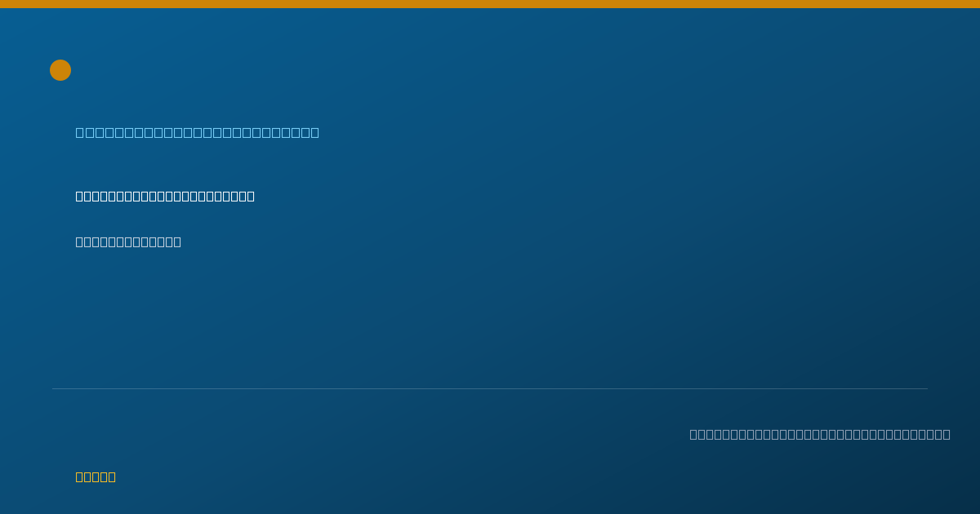The width and height of the screenshot is (980, 514).
Task: Click the orange circle icon at top left
Action: coord(60,70)
